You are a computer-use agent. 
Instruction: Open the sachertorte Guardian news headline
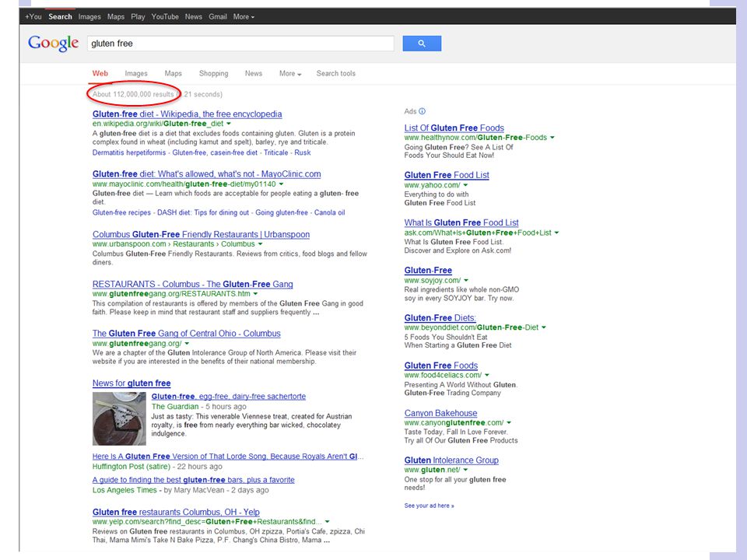point(229,396)
